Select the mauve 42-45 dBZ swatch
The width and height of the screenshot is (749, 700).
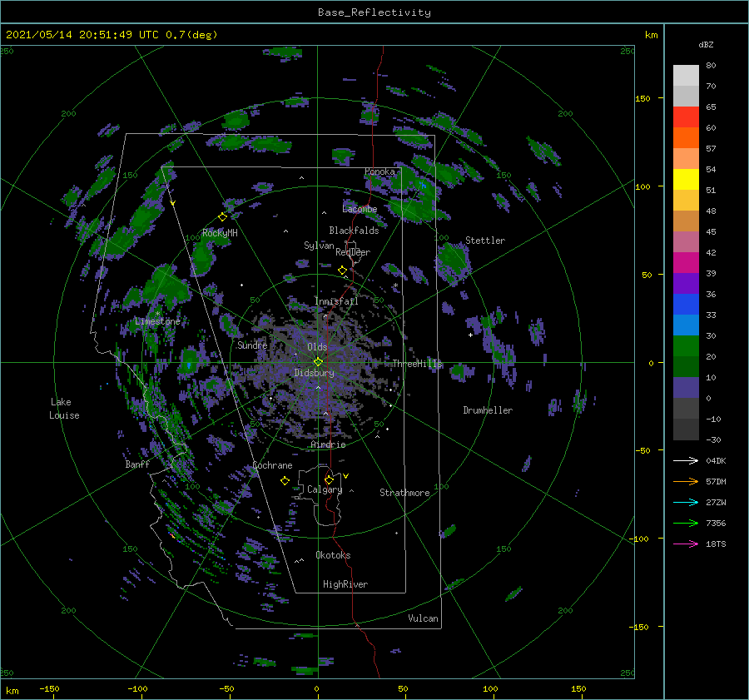[x=686, y=242]
